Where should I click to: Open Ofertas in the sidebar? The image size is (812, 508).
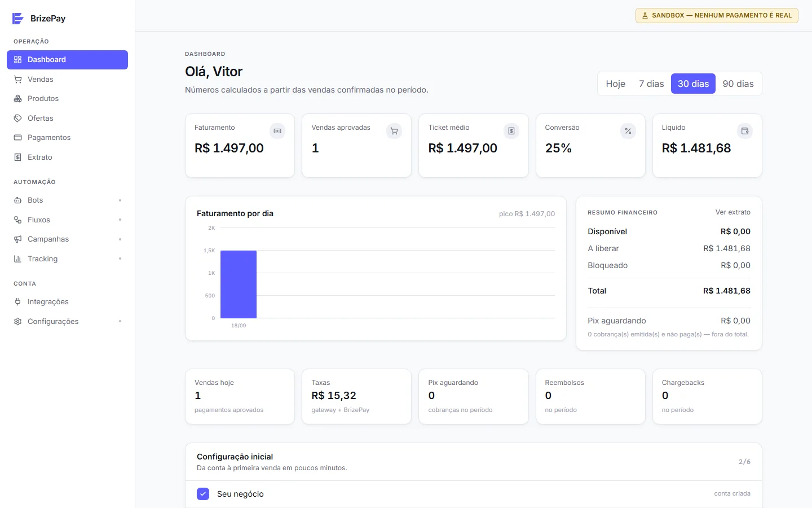coord(67,119)
